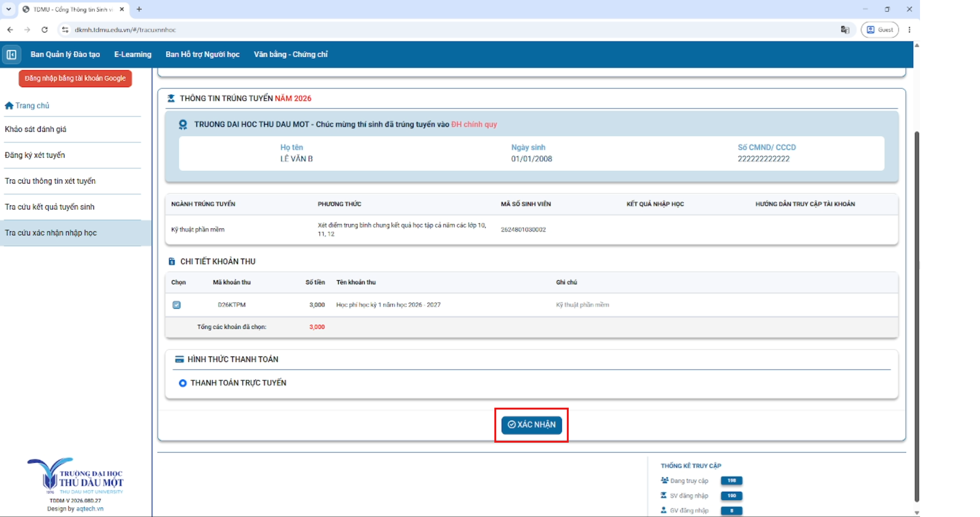Close the TDMU browser tab

pyautogui.click(x=122, y=9)
